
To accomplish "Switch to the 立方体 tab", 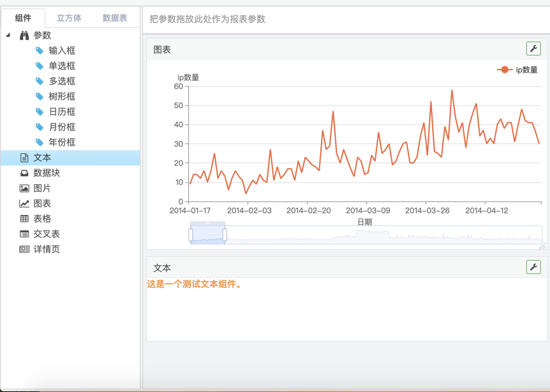I will click(x=69, y=18).
